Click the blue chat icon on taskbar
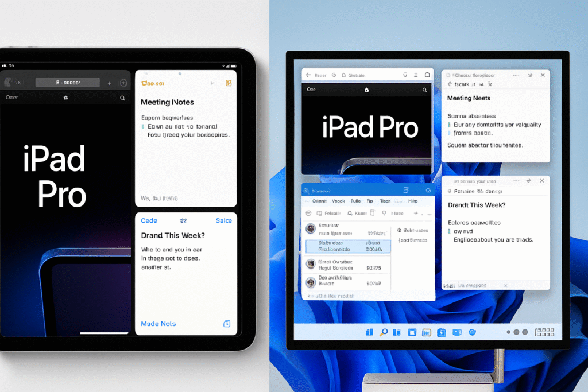 457,332
